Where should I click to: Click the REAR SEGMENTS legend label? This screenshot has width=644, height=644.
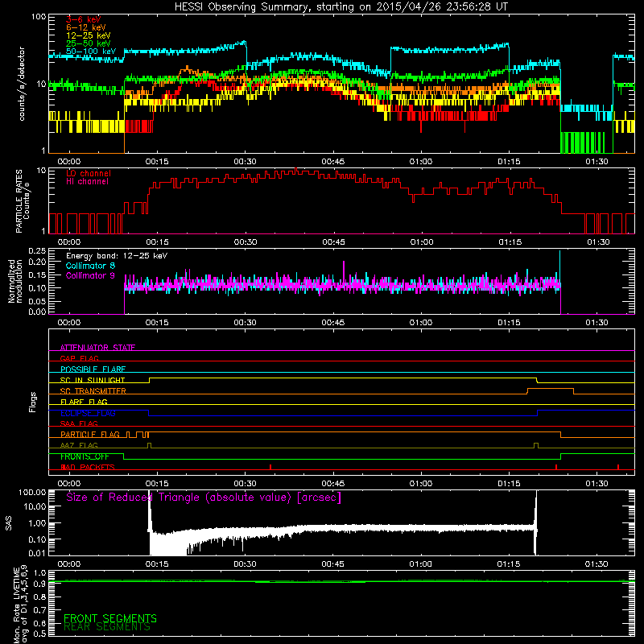(107, 627)
